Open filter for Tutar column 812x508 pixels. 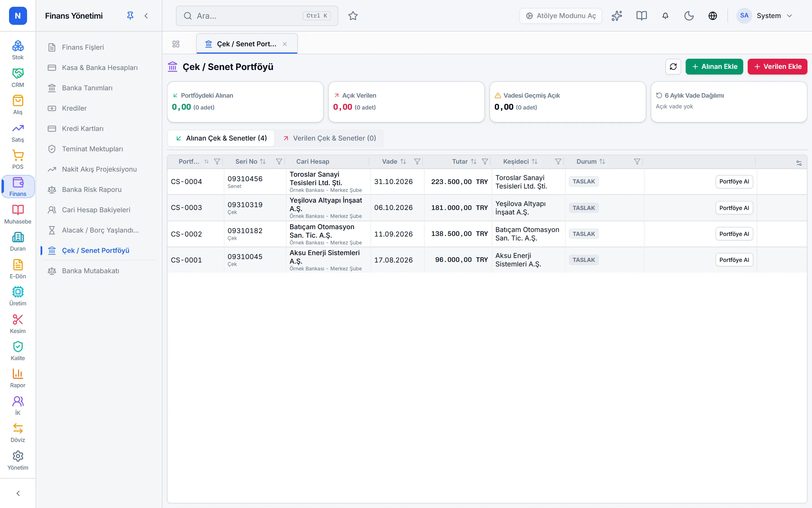pyautogui.click(x=485, y=162)
